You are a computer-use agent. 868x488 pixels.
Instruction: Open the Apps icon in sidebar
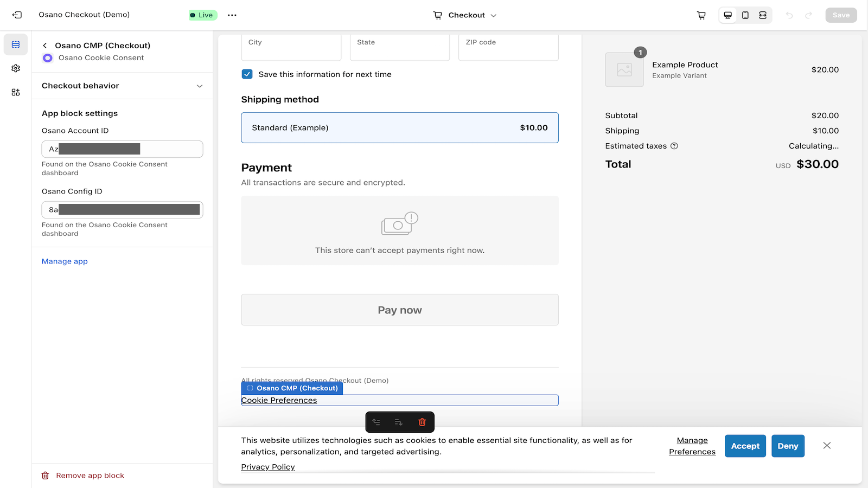16,92
